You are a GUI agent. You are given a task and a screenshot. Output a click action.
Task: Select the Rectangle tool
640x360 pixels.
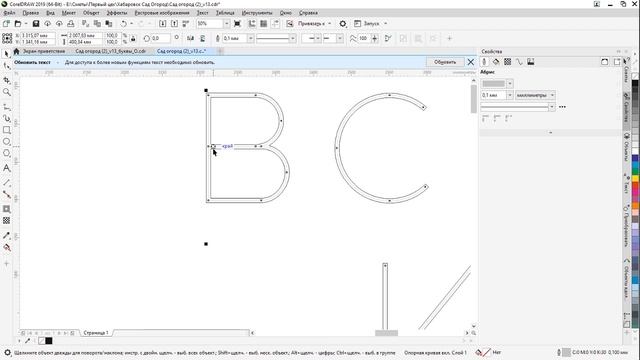click(7, 130)
